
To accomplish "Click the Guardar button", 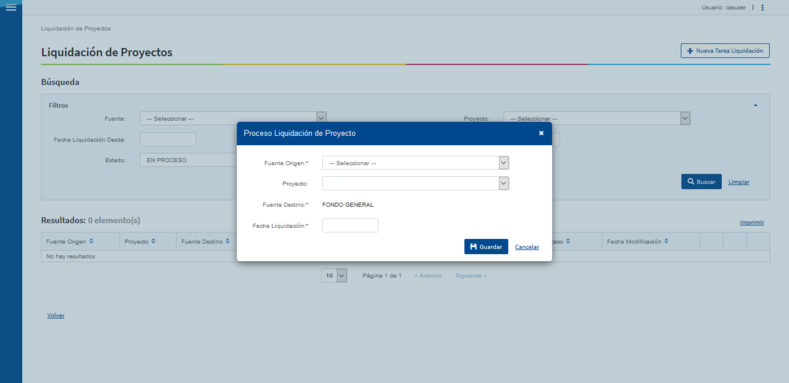I will (486, 247).
